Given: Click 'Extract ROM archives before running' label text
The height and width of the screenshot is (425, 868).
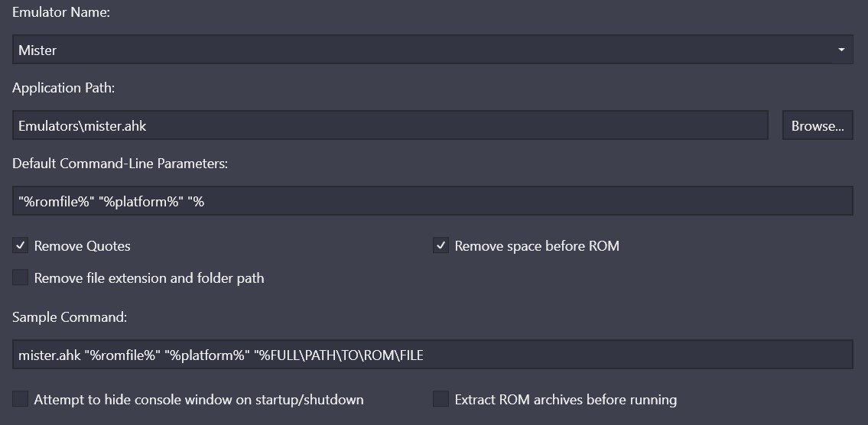Looking at the screenshot, I should (566, 400).
